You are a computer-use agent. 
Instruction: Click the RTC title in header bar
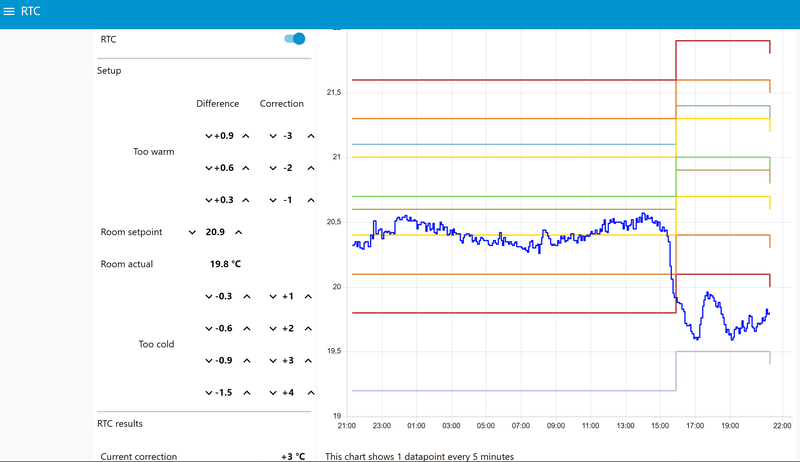tap(31, 11)
